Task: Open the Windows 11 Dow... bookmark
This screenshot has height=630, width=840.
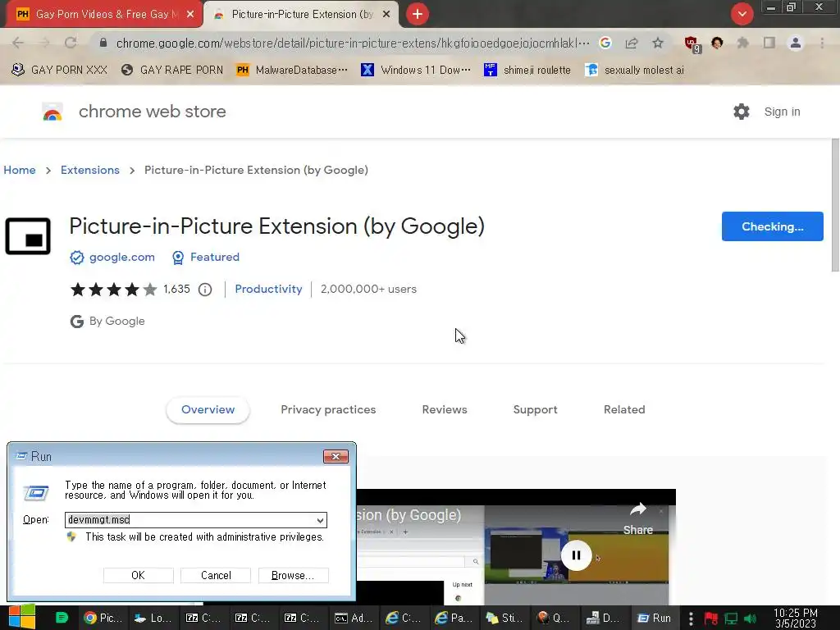Action: [416, 71]
